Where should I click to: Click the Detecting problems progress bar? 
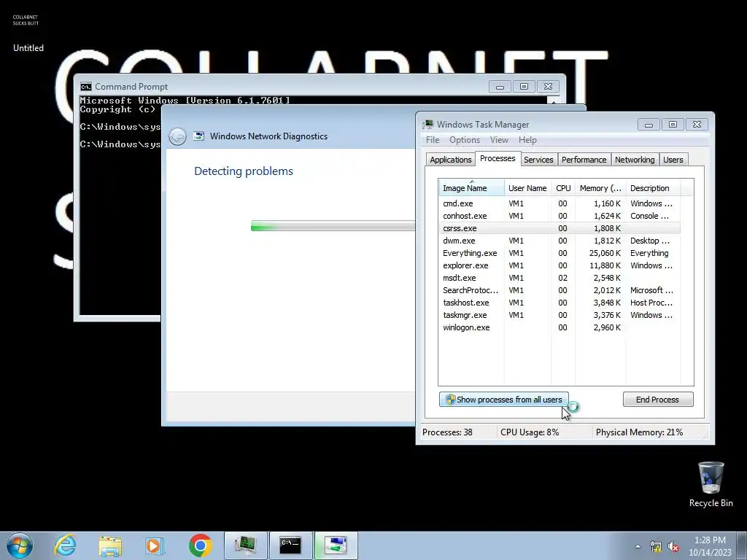(333, 226)
